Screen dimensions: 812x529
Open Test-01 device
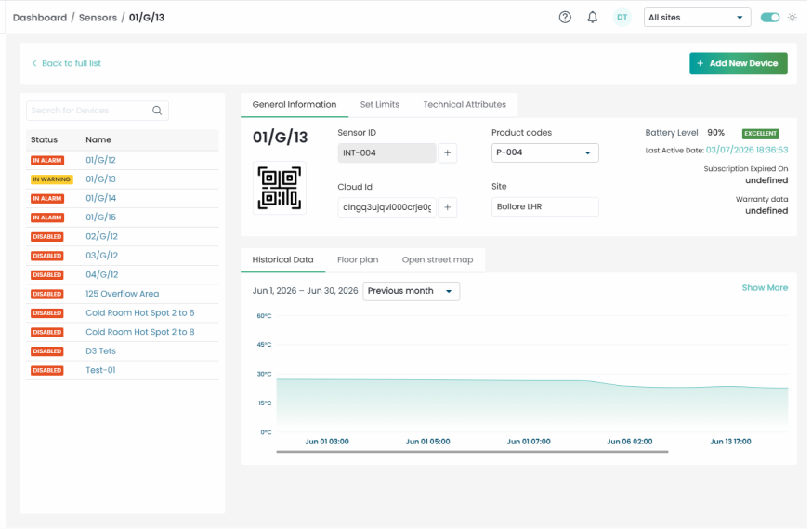[100, 370]
